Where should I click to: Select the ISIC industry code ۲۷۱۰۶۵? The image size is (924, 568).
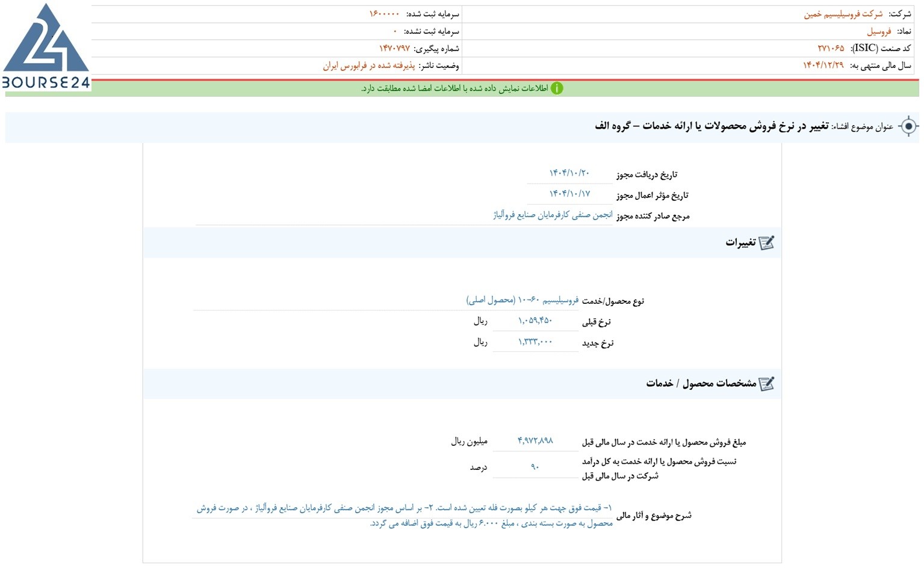tap(831, 48)
